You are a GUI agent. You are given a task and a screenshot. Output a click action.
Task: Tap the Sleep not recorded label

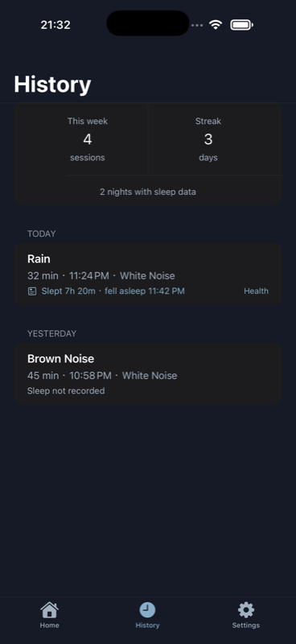[x=66, y=390]
